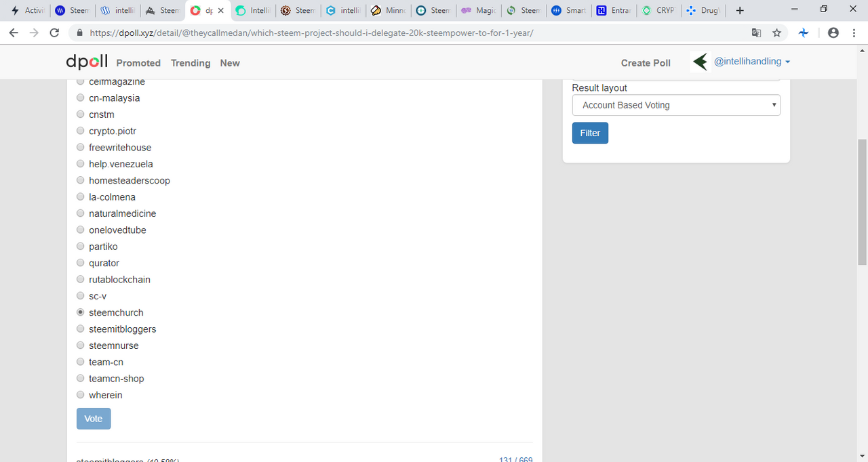Screen dimensions: 868x462
Task: Choose the teamcn-shop option
Action: (x=81, y=379)
